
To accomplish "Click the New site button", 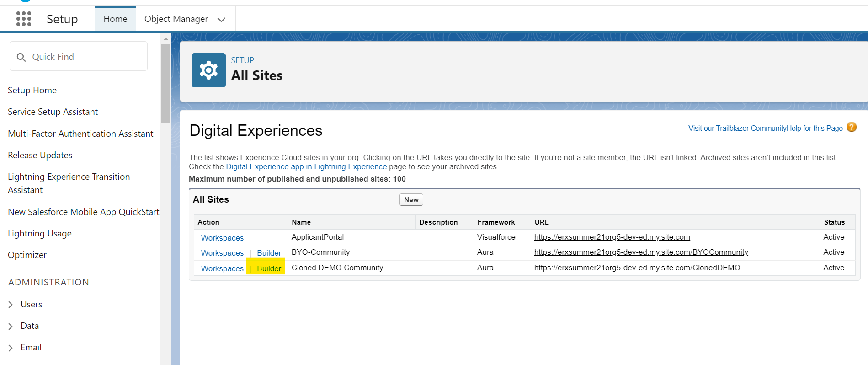I will click(x=411, y=200).
